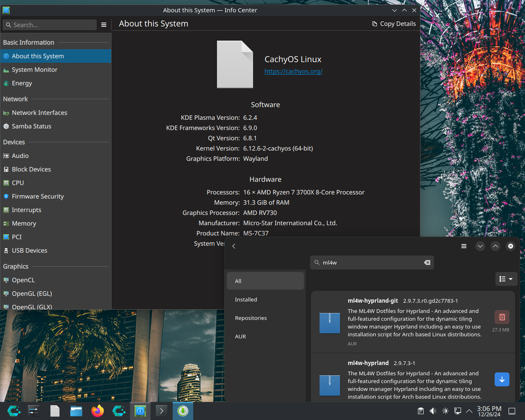Click the show desktop button
This screenshot has height=420, width=525.
click(x=512, y=411)
